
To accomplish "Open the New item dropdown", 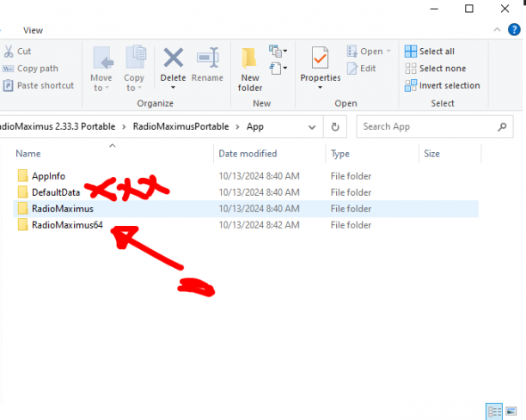I will 278,51.
